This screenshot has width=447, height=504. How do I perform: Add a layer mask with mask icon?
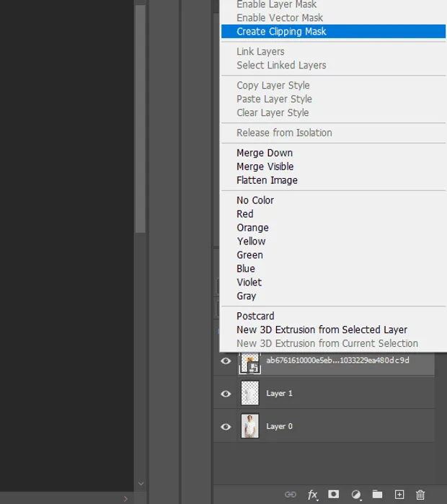(x=334, y=494)
